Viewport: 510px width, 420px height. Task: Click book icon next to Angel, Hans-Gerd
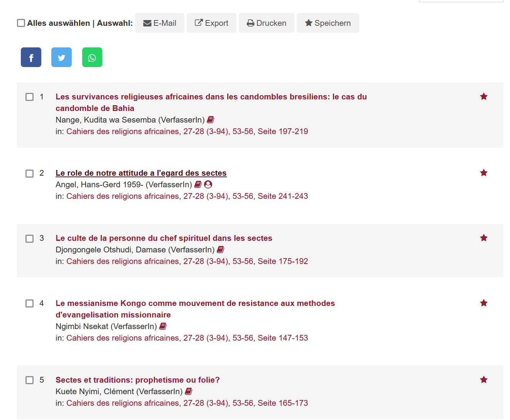pos(198,185)
